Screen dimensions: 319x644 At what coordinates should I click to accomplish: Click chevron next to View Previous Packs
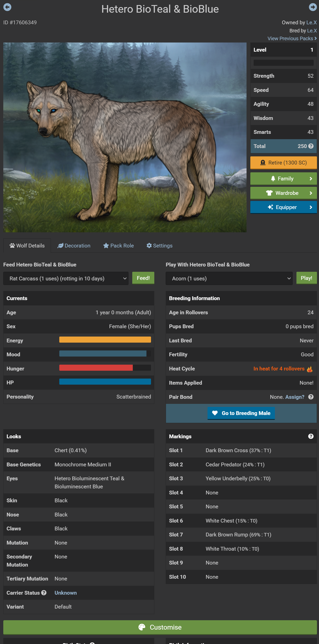[x=315, y=38]
